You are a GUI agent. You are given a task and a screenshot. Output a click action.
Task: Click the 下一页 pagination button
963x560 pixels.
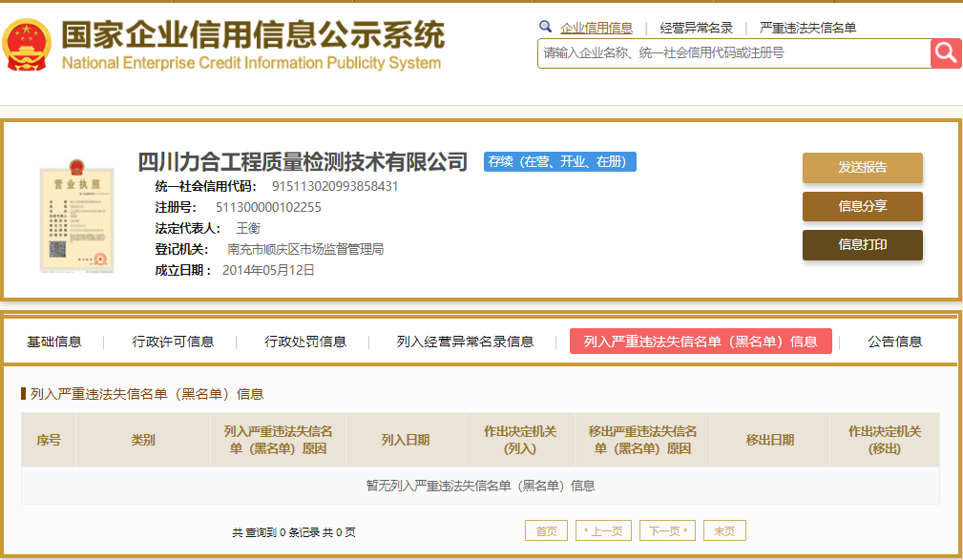(667, 531)
